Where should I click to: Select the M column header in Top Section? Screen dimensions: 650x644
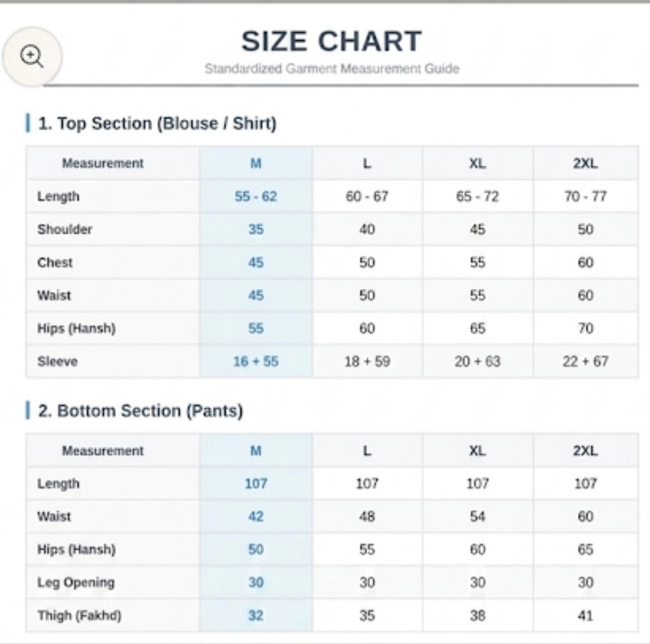(x=256, y=163)
